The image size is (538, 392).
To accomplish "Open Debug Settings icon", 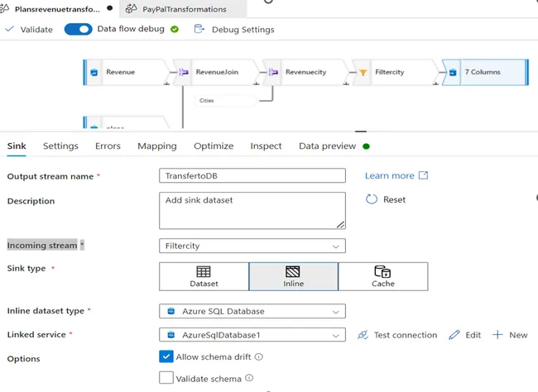I will click(199, 29).
